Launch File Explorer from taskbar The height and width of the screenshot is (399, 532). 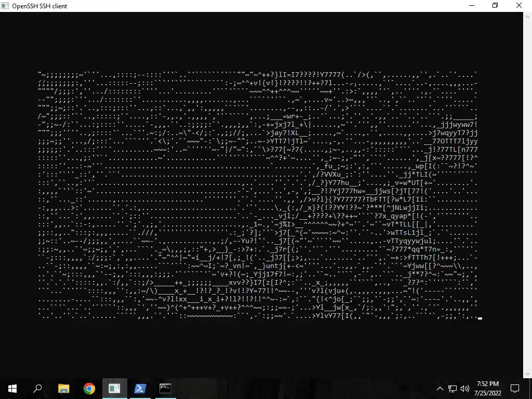[x=63, y=389]
